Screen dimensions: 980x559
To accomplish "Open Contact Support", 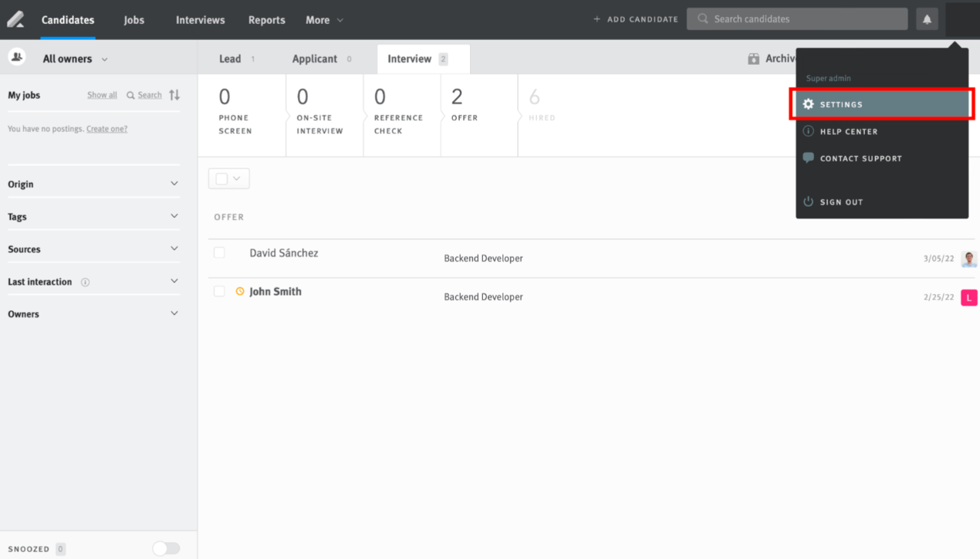I will pyautogui.click(x=859, y=158).
